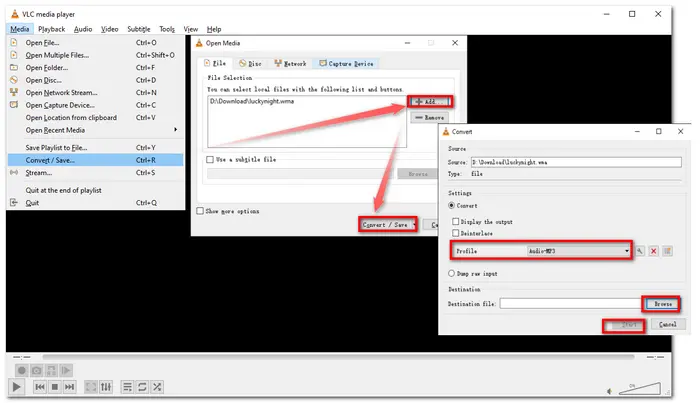Screen dimensions: 700x403
Task: Select Open File... from the Media menu
Action: pos(96,42)
